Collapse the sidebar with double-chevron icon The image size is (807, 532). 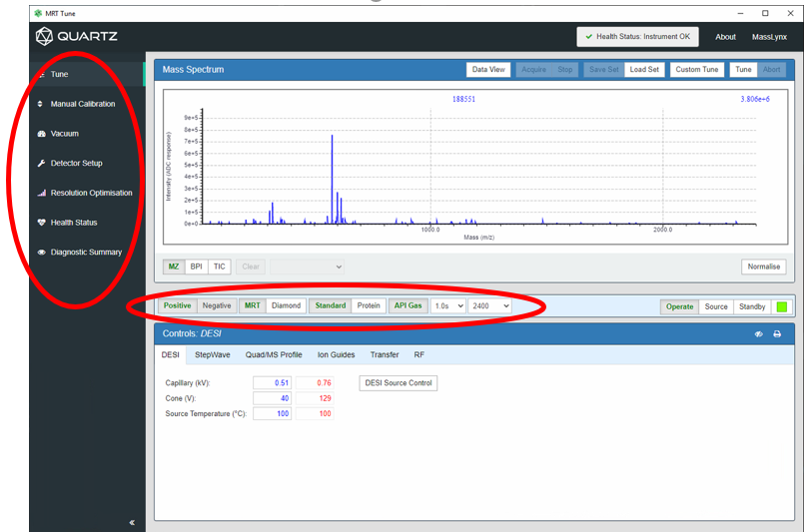click(132, 522)
